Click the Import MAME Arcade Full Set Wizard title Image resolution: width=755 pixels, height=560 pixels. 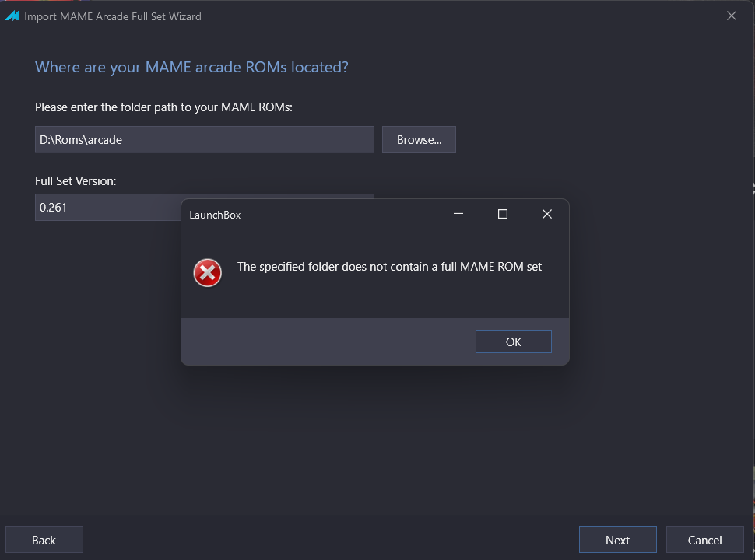[x=113, y=16]
